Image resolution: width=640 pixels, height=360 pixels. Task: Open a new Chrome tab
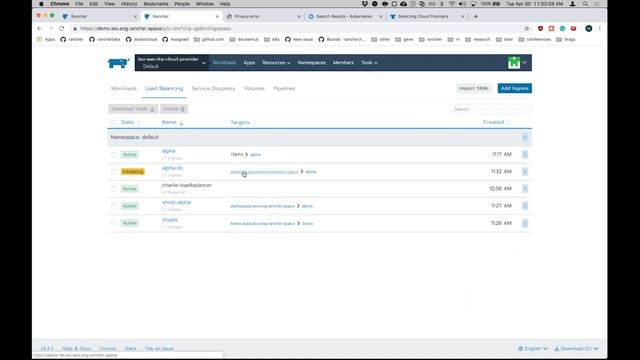click(476, 16)
